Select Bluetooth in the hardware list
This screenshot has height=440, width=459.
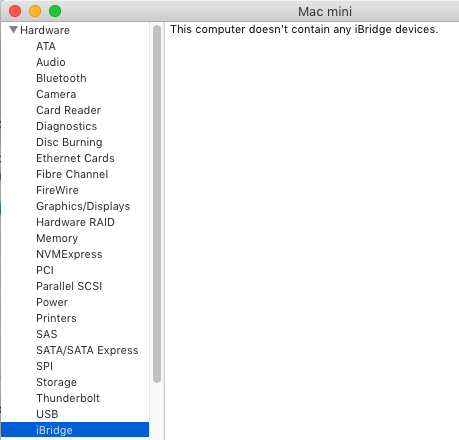point(61,78)
